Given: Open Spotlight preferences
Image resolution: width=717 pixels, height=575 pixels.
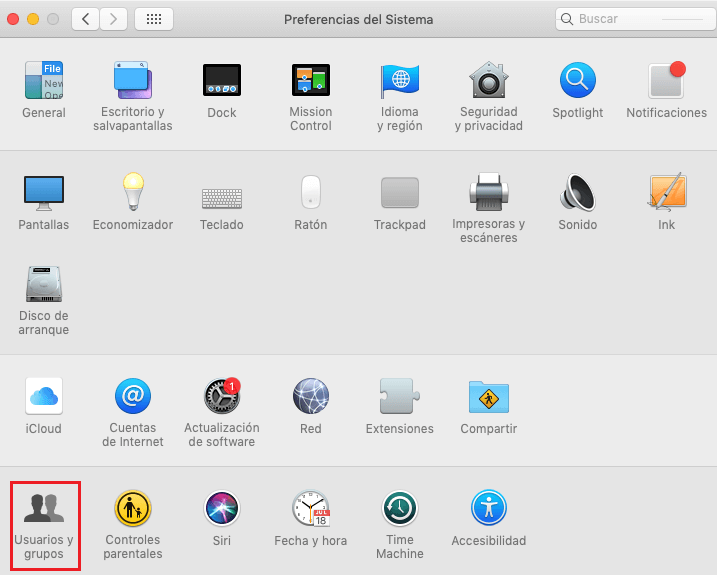Looking at the screenshot, I should click(x=577, y=80).
